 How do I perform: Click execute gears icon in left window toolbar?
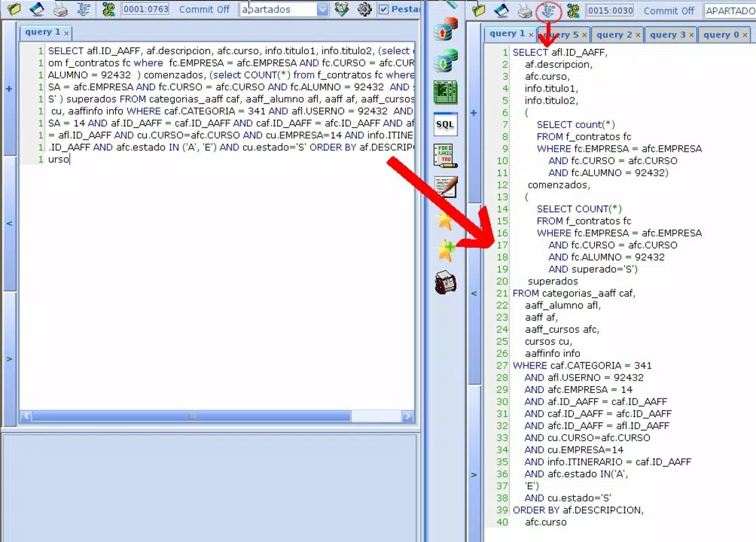pos(108,9)
